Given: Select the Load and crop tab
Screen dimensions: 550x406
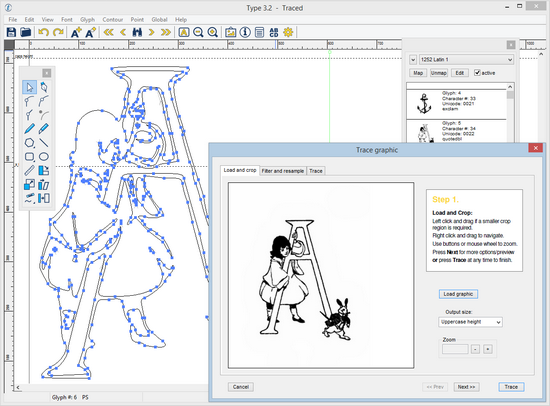Looking at the screenshot, I should [240, 170].
